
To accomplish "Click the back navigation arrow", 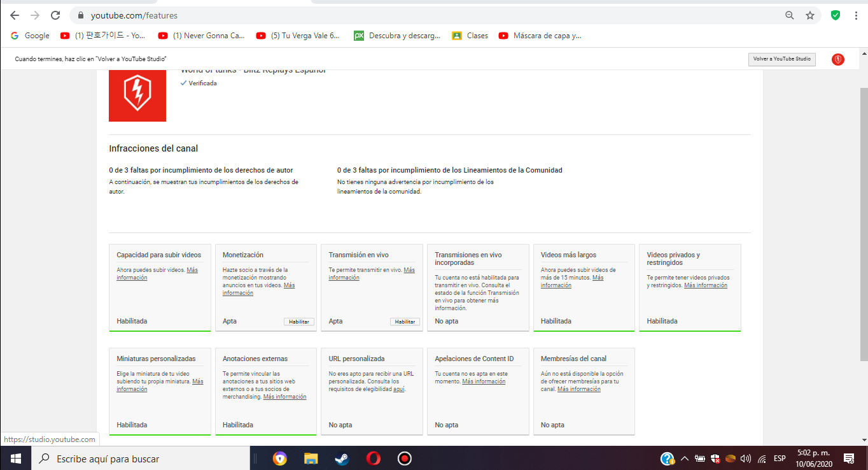I will (x=13, y=15).
